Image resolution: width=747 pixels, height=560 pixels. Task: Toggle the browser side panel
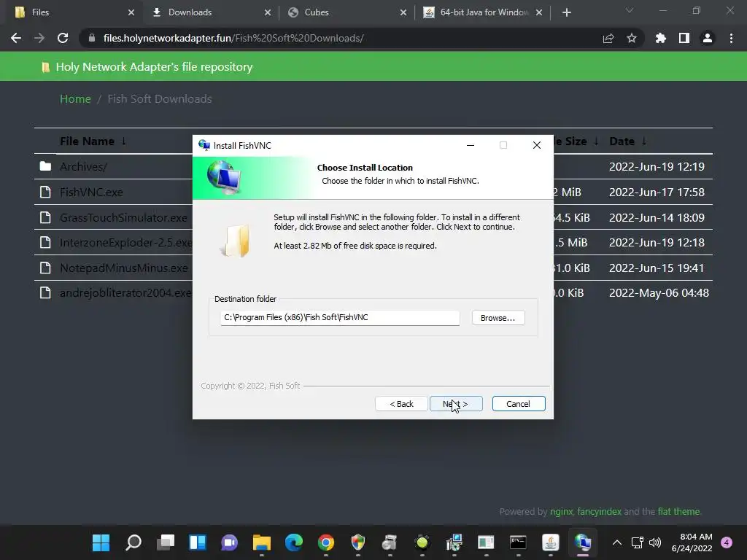684,38
